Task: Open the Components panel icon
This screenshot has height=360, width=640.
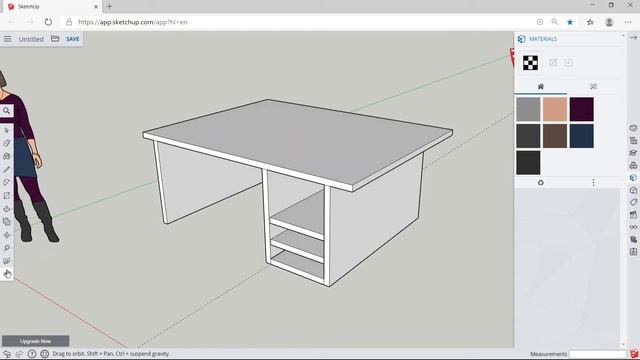Action: click(633, 165)
